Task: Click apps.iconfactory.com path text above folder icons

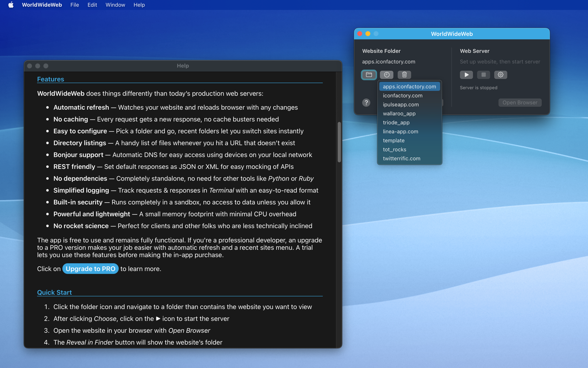Action: [x=389, y=62]
